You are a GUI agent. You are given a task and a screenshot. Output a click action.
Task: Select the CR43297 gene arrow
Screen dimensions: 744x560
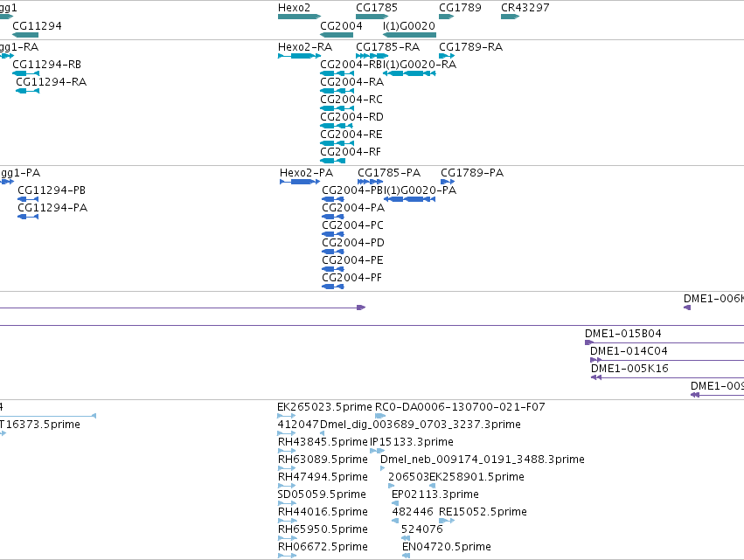click(510, 17)
